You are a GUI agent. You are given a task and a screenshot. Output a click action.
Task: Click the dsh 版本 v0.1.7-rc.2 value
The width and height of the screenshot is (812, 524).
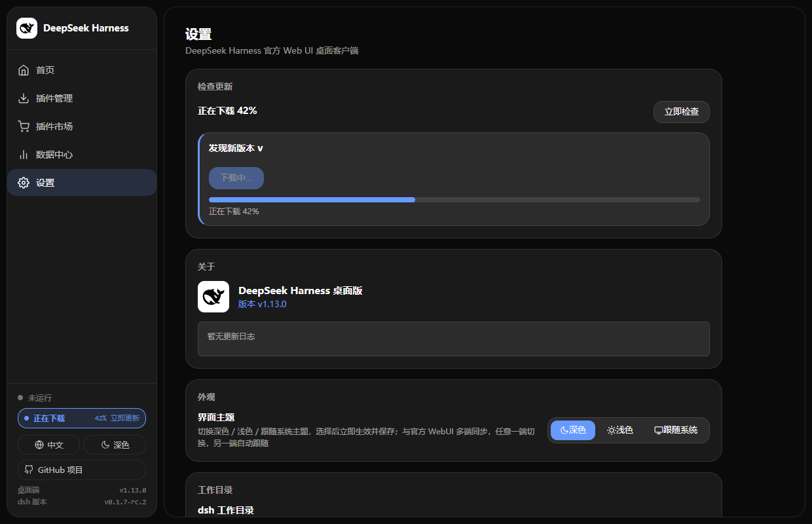[126, 502]
